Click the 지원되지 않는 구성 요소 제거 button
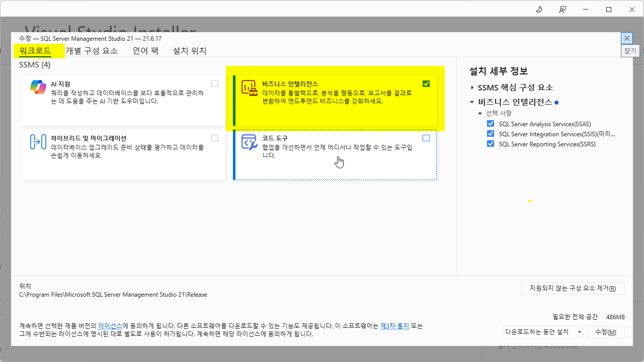Image resolution: width=644 pixels, height=362 pixels. pos(573,289)
